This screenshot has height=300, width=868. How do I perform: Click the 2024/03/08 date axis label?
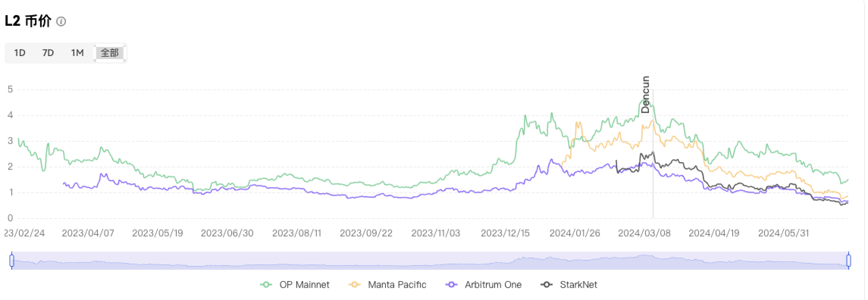coord(644,233)
